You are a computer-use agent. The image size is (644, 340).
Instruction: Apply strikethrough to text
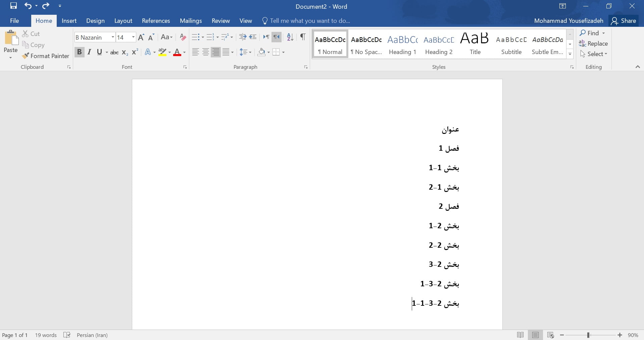[x=114, y=52]
